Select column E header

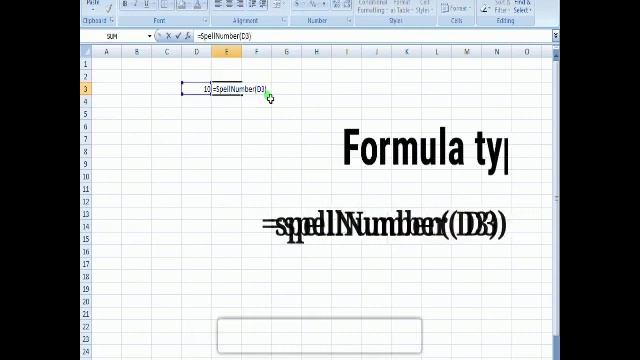227,52
